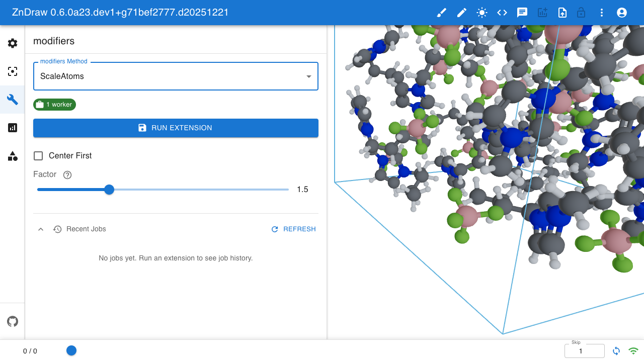
Task: Click the add plot chart icon
Action: (542, 13)
